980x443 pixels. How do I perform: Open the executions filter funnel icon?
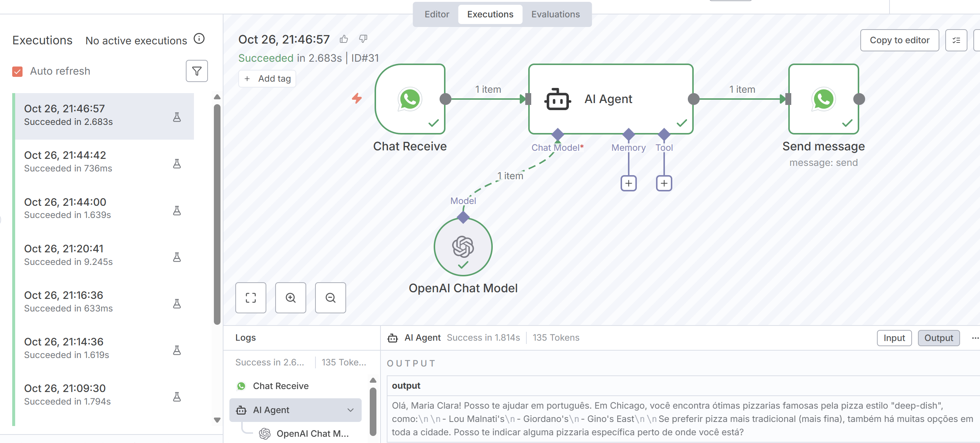tap(196, 71)
